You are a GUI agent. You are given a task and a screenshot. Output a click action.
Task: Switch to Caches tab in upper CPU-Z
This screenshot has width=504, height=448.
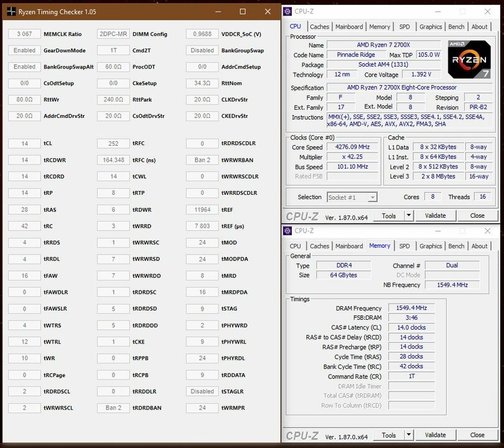click(x=319, y=27)
